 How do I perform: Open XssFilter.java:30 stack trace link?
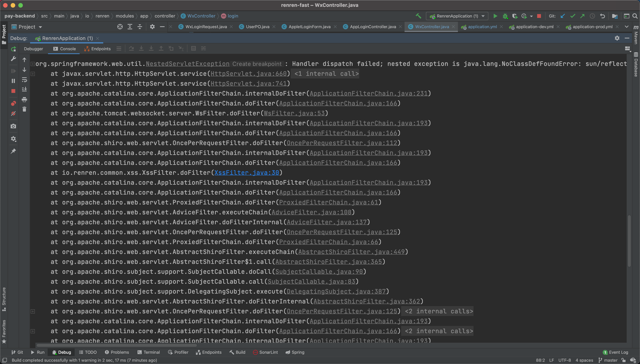click(246, 172)
